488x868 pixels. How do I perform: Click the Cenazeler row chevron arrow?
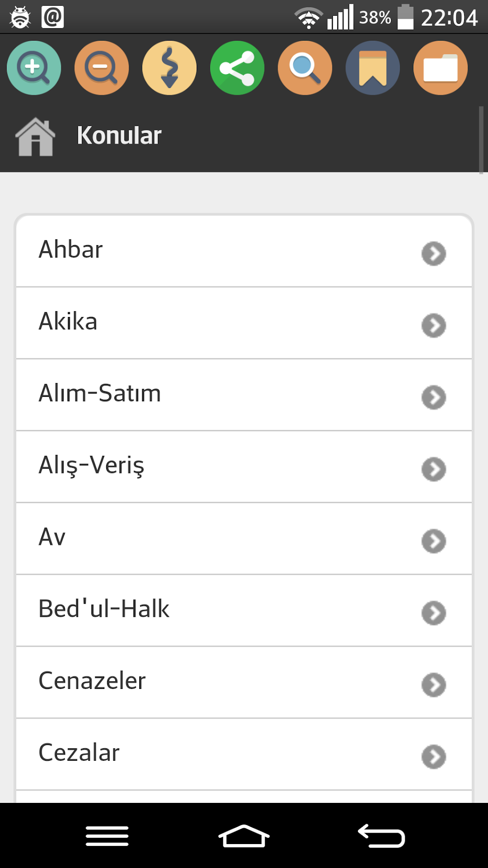[434, 685]
